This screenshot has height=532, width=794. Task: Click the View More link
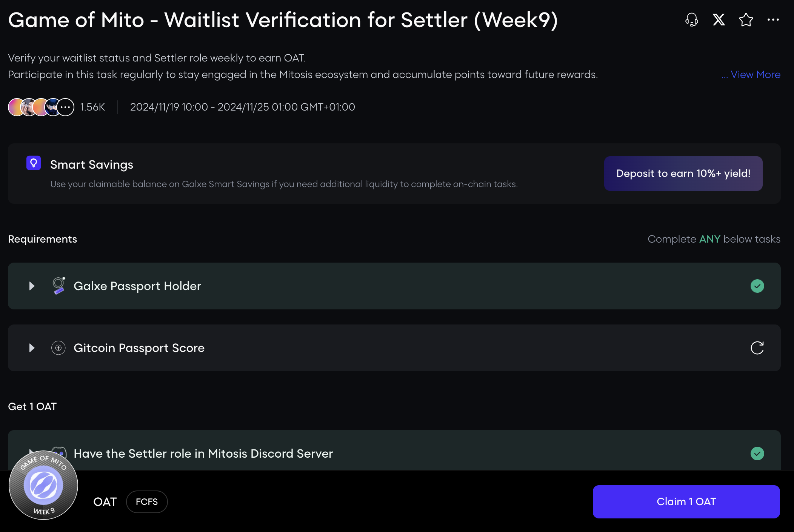[755, 75]
